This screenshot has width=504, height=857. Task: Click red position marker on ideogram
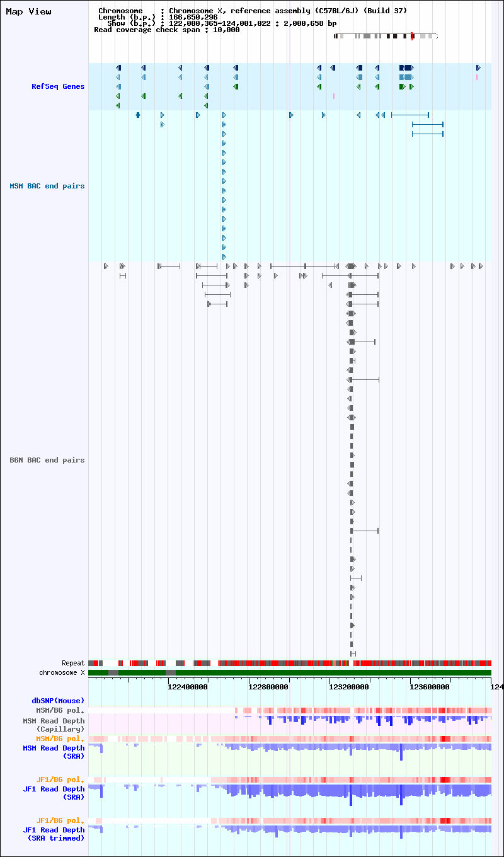[411, 36]
